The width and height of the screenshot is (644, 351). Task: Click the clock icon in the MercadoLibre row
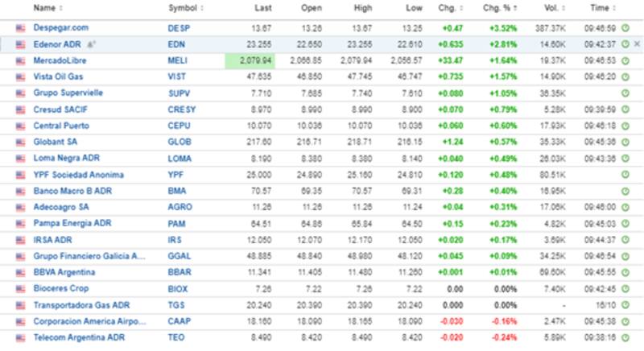click(625, 60)
